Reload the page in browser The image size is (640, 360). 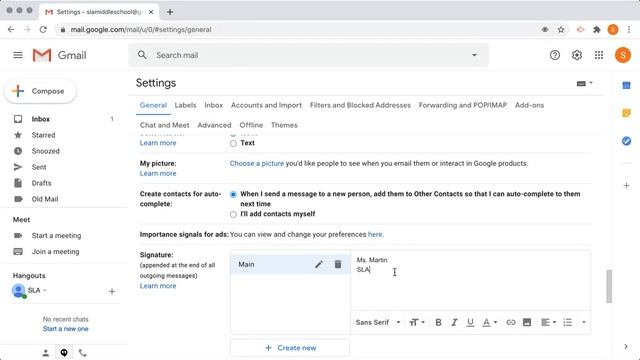(43, 29)
